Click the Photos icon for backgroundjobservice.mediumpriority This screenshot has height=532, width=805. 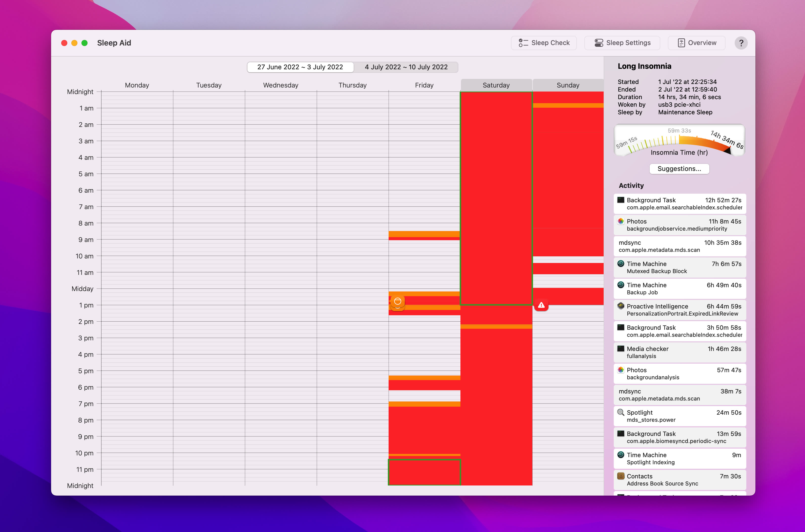pos(621,221)
